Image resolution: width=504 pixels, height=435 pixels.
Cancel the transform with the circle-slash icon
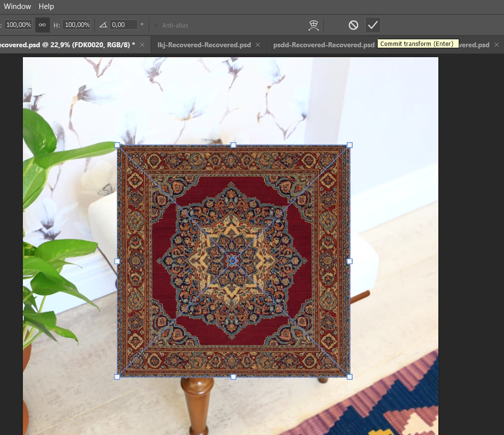pyautogui.click(x=353, y=25)
